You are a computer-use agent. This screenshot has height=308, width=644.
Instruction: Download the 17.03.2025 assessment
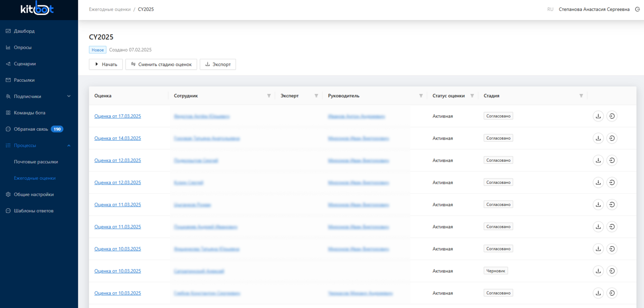(x=598, y=116)
